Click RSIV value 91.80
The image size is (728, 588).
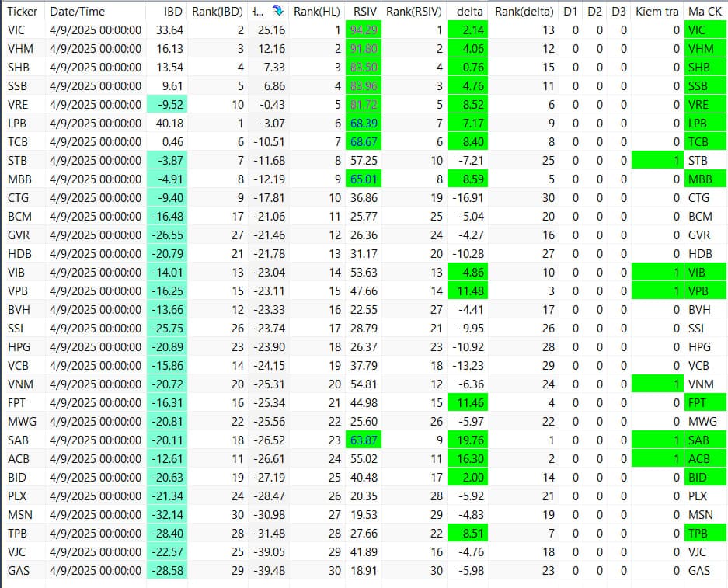click(364, 49)
